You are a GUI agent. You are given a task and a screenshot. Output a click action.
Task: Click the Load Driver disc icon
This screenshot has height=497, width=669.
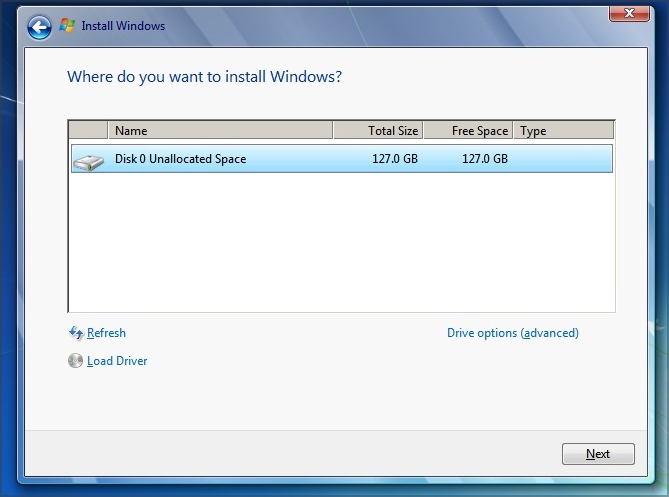(x=76, y=360)
